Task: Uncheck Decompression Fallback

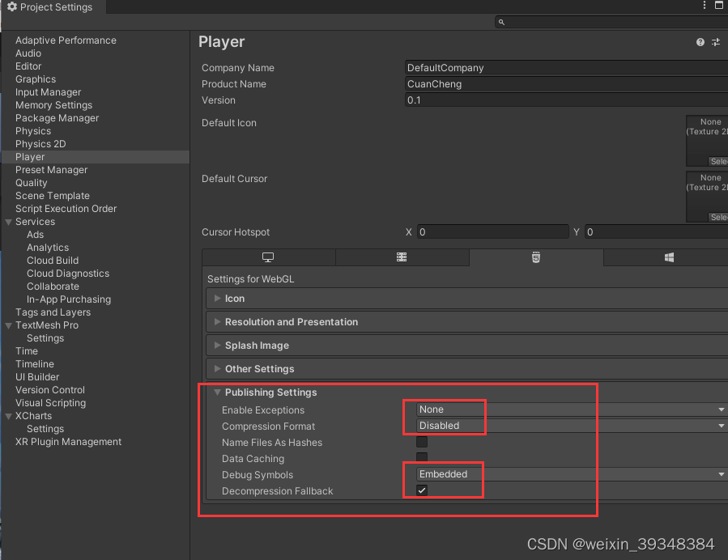Action: point(421,490)
